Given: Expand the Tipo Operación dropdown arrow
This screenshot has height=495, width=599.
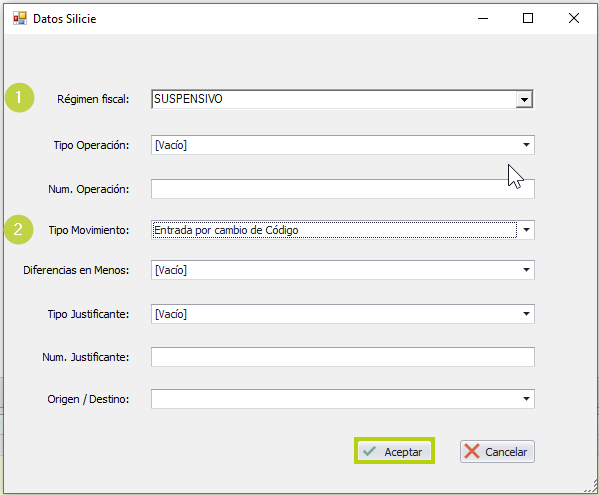Looking at the screenshot, I should pos(526,145).
